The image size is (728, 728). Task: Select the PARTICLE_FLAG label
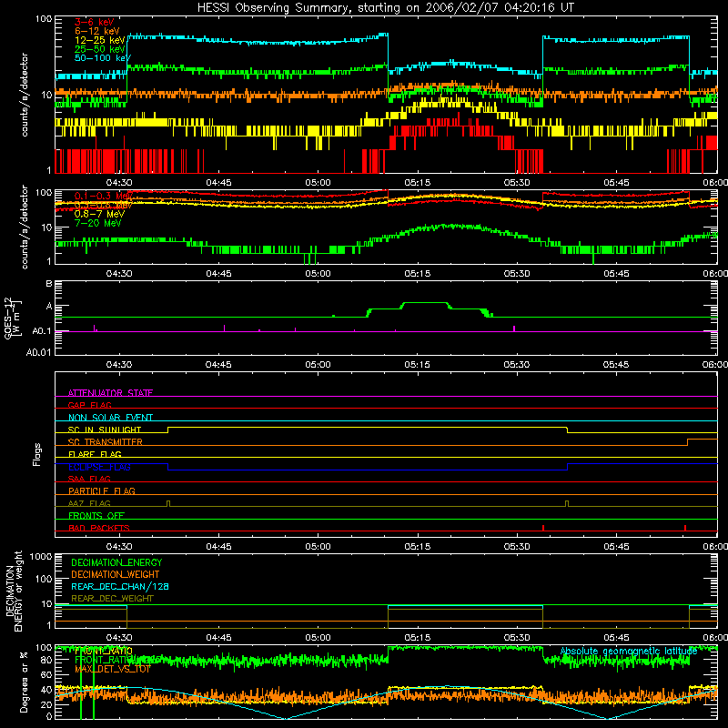tap(102, 490)
